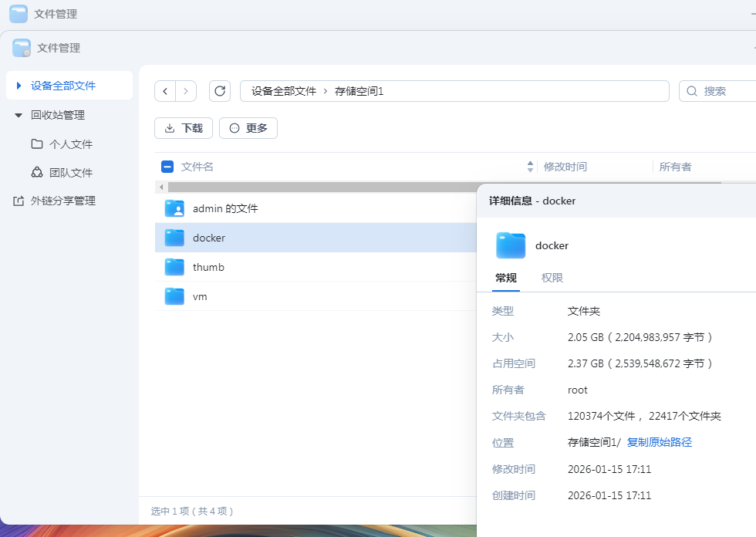Click the magnifier icon in the search box
Viewport: 756px width, 537px height.
tap(691, 90)
